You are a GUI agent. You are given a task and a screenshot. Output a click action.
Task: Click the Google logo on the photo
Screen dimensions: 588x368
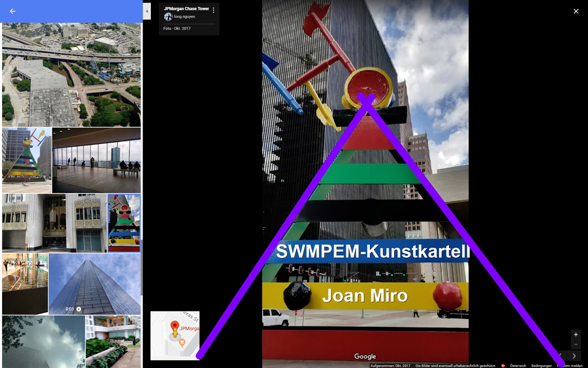point(365,357)
